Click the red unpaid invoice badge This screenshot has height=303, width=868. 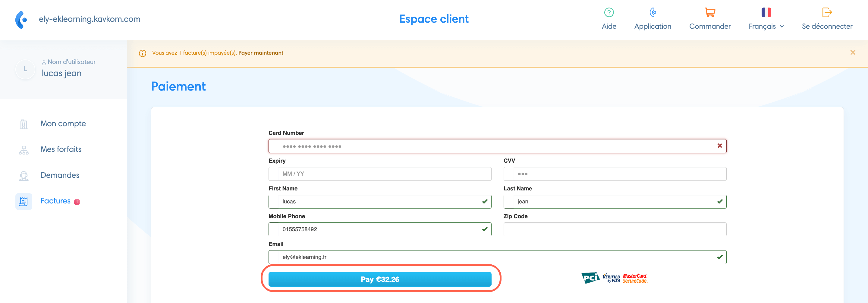[77, 202]
